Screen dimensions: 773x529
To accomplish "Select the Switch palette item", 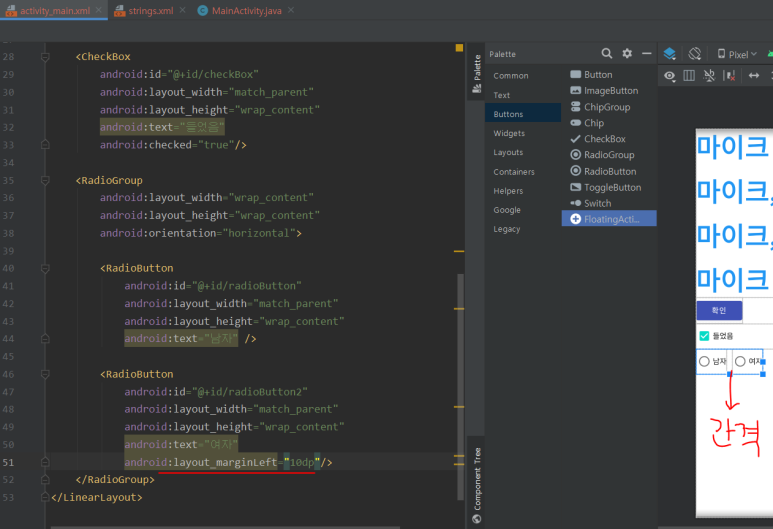I will pyautogui.click(x=609, y=203).
